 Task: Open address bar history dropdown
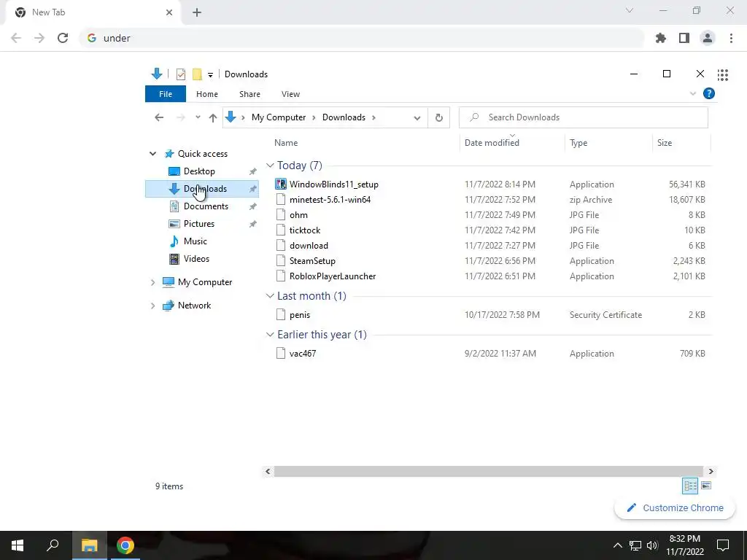pos(417,117)
